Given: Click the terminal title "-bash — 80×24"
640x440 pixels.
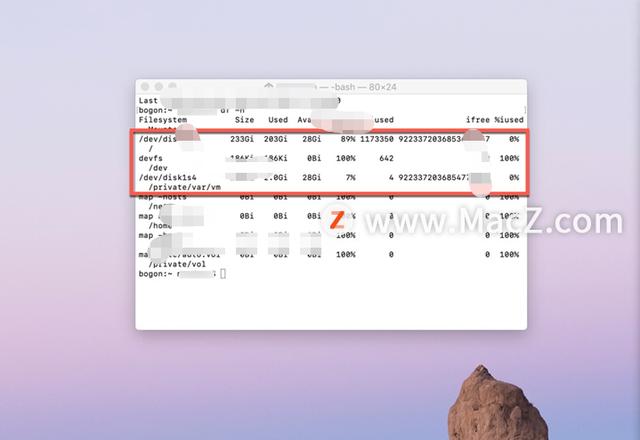Looking at the screenshot, I should [x=364, y=87].
